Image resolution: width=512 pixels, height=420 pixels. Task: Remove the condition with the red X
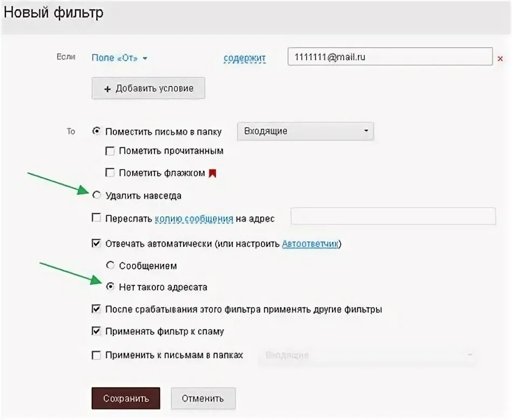(500, 59)
